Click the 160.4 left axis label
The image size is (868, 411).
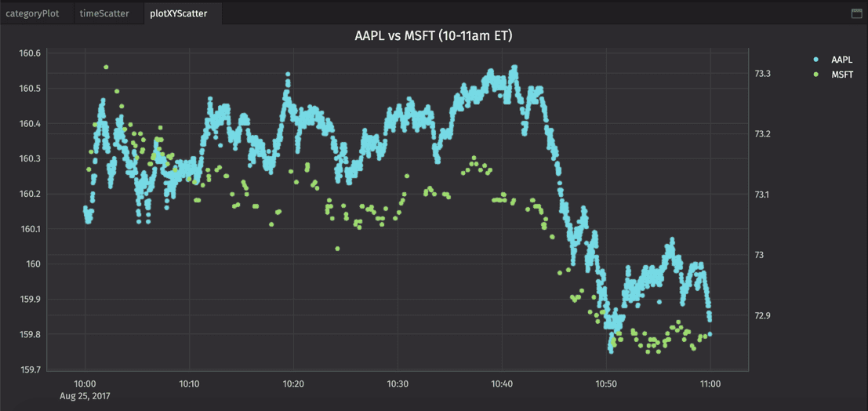tap(30, 123)
